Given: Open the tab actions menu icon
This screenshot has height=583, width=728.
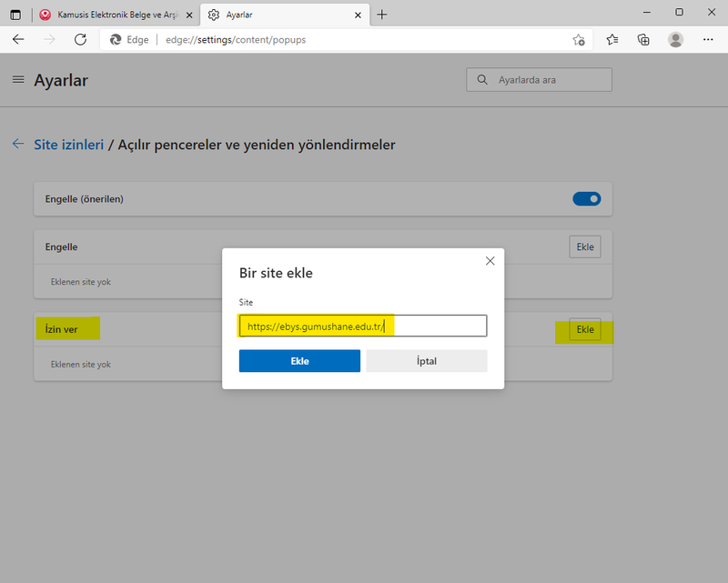Looking at the screenshot, I should click(x=15, y=15).
